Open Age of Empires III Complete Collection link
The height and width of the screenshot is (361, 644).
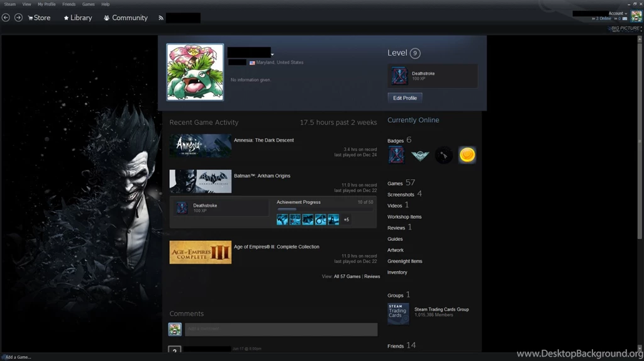(277, 247)
